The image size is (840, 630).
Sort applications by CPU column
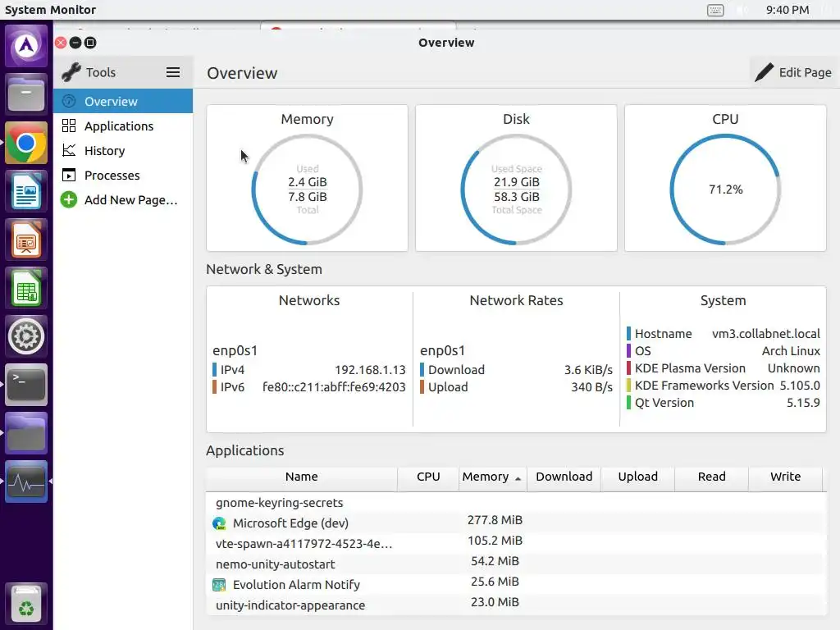point(428,477)
